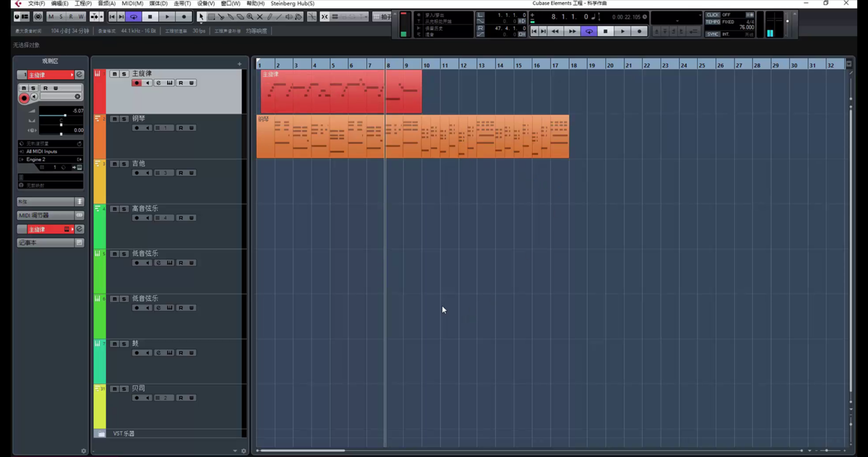Solo the 吉他 track
The image size is (868, 457).
(x=124, y=164)
